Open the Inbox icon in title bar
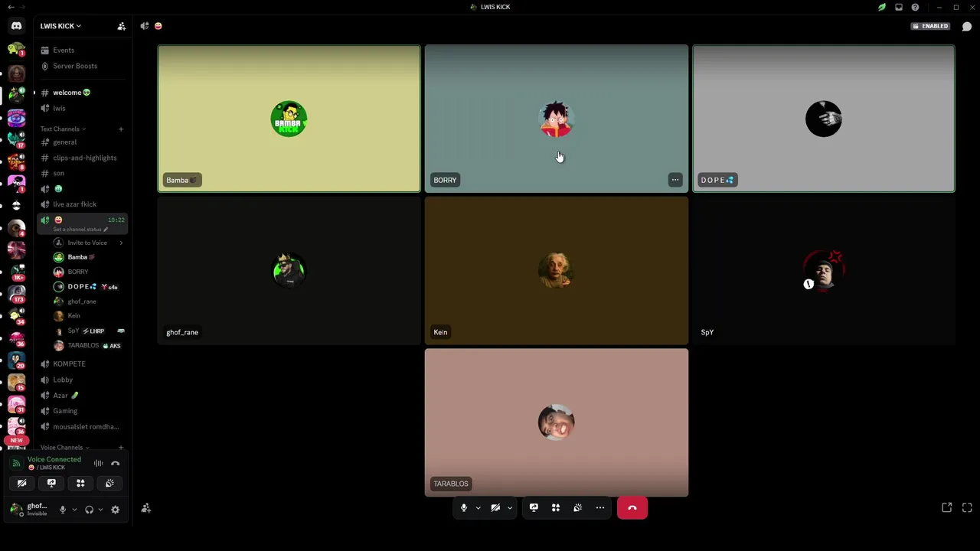The image size is (980, 551). pos(899,7)
